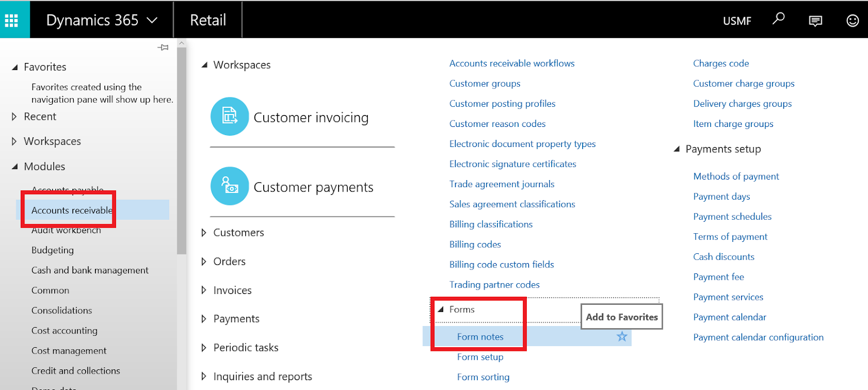Image resolution: width=868 pixels, height=390 pixels.
Task: Star Form notes as a favorite
Action: [x=622, y=337]
